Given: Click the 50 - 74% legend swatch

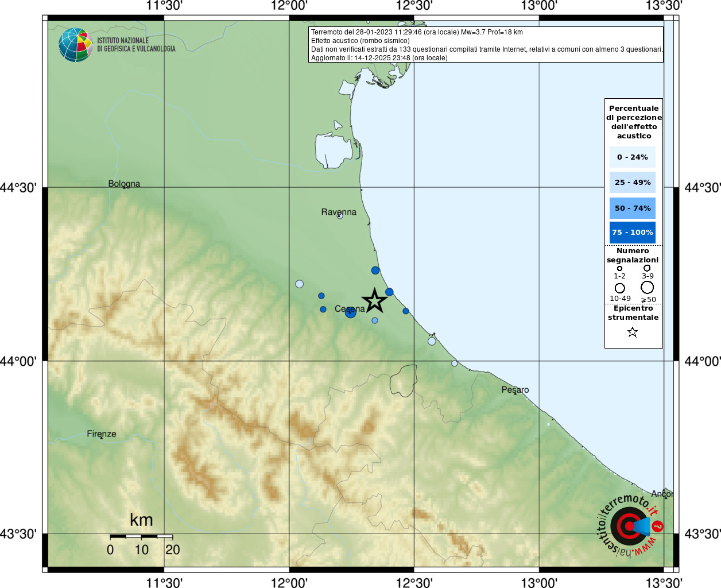Looking at the screenshot, I should click(633, 208).
